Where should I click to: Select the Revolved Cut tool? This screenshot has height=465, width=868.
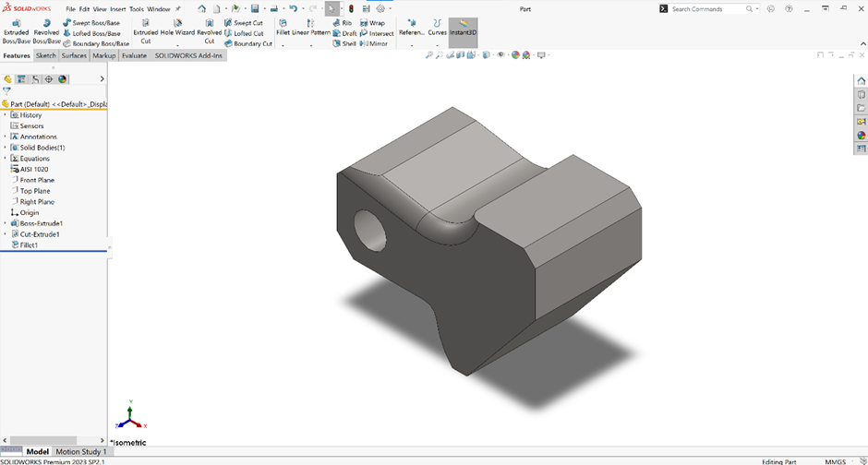coord(209,31)
